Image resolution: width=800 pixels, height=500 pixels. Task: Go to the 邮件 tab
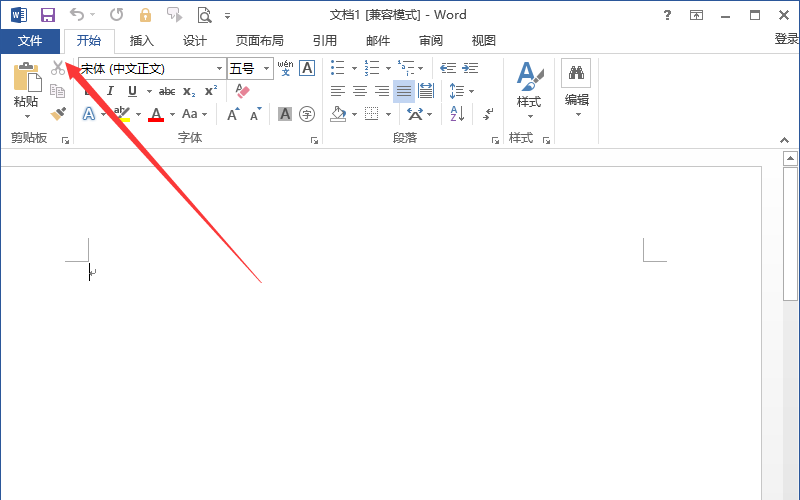(378, 41)
